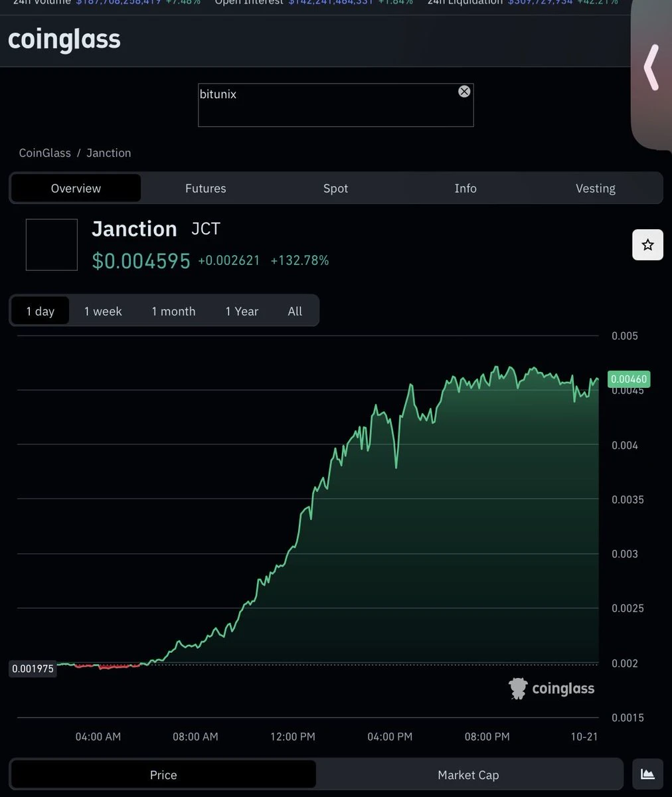Click the 0.00460 current price tag
This screenshot has height=797, width=672.
point(628,379)
